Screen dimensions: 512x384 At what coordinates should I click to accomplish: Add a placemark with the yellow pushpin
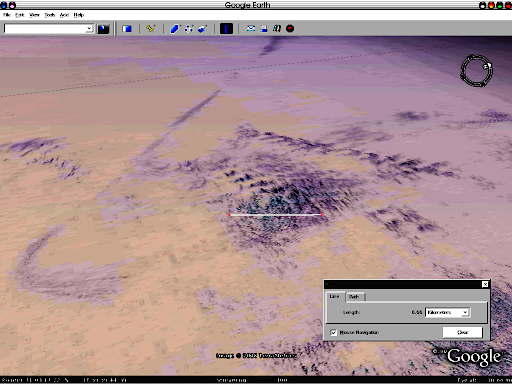(151, 29)
